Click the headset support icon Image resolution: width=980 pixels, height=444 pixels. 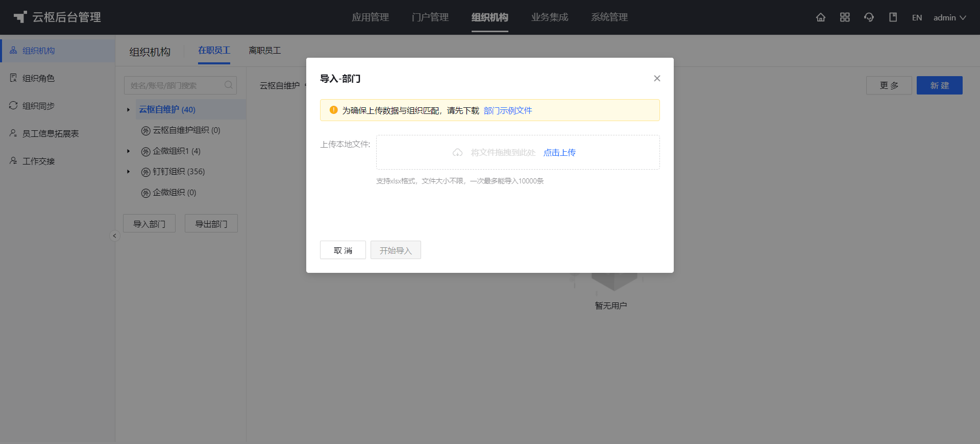coord(869,17)
